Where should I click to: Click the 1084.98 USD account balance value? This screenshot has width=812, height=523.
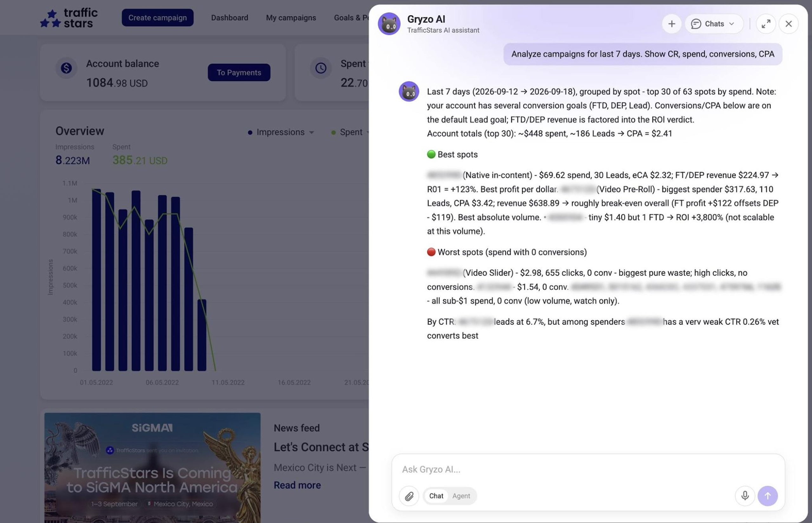117,83
